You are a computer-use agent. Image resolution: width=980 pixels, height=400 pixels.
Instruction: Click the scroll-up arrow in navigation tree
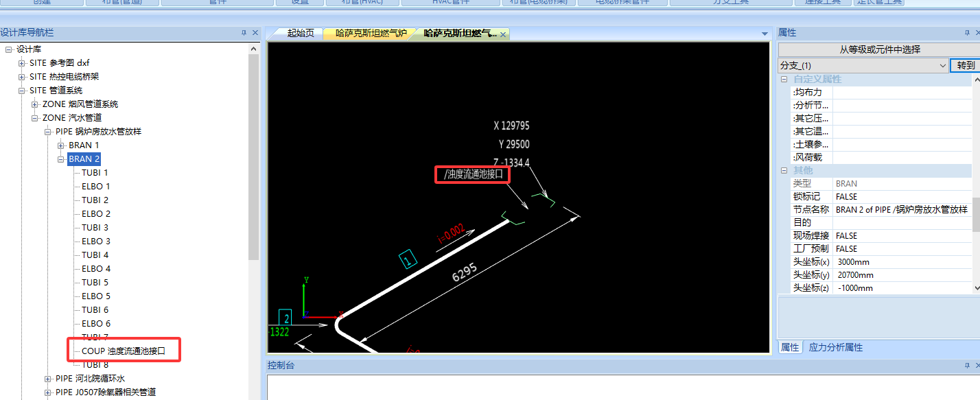point(254,49)
